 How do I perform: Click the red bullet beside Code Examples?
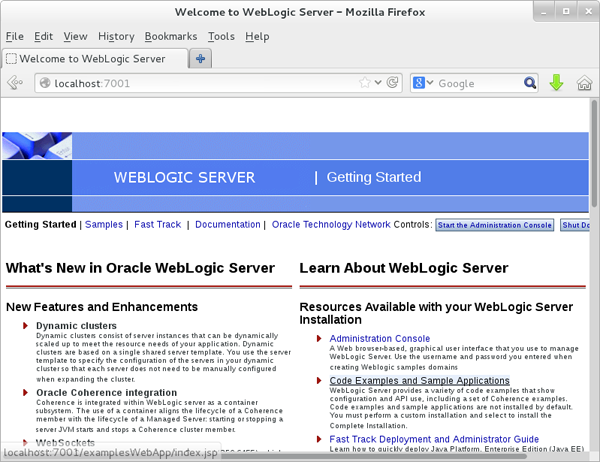(319, 380)
